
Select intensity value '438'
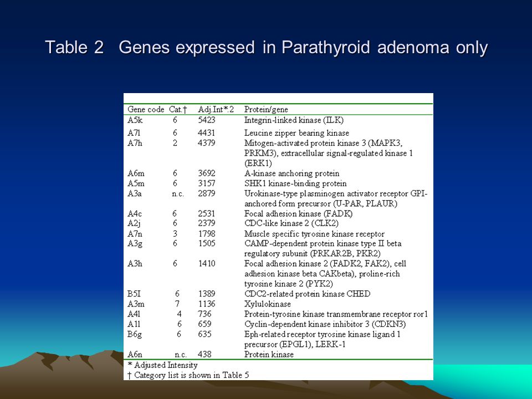point(204,355)
